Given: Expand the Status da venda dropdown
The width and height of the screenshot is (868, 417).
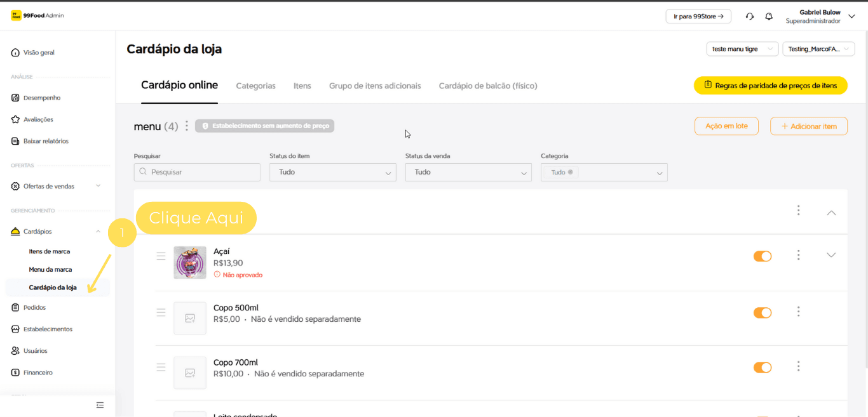Looking at the screenshot, I should [x=468, y=172].
